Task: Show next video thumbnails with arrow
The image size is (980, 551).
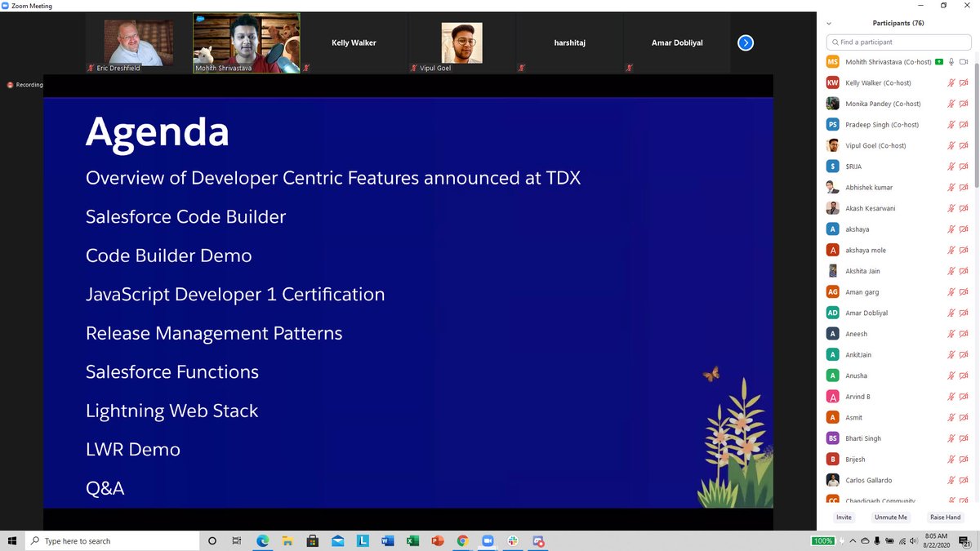Action: (x=745, y=42)
